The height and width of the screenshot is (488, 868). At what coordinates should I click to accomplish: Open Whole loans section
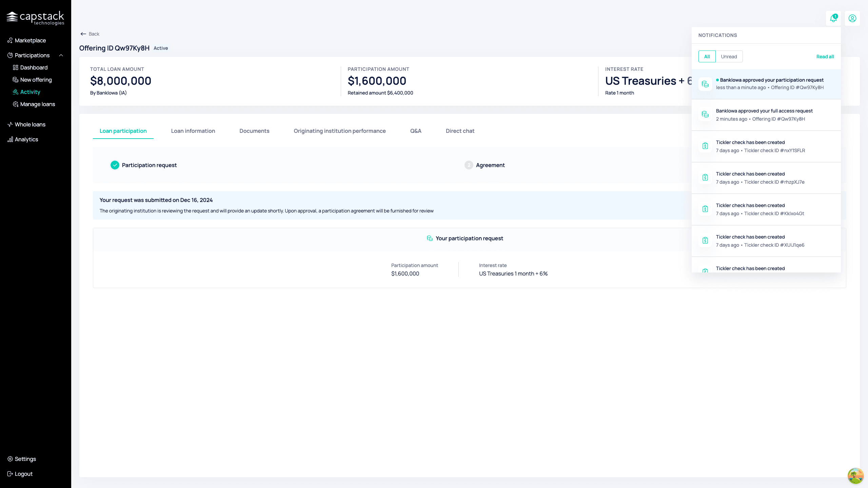click(x=30, y=124)
